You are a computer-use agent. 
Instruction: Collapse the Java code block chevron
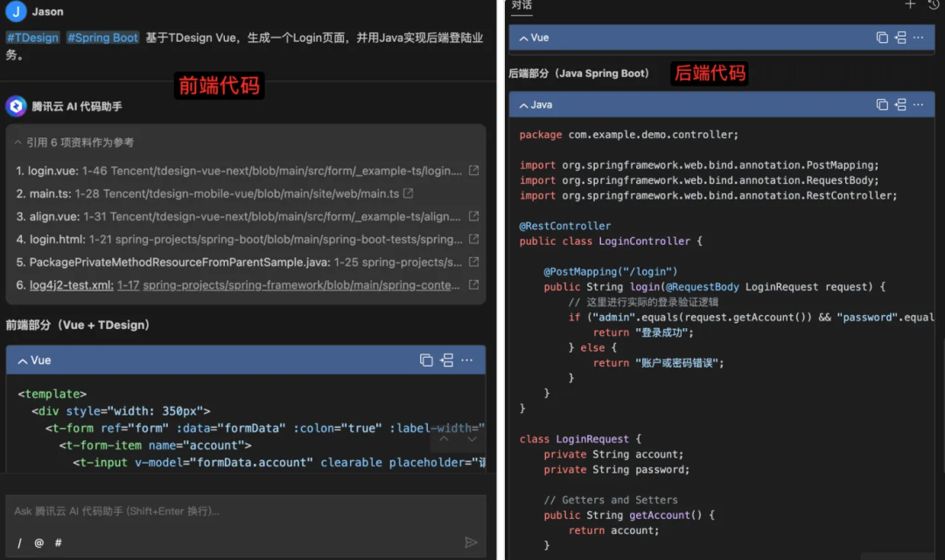point(523,105)
